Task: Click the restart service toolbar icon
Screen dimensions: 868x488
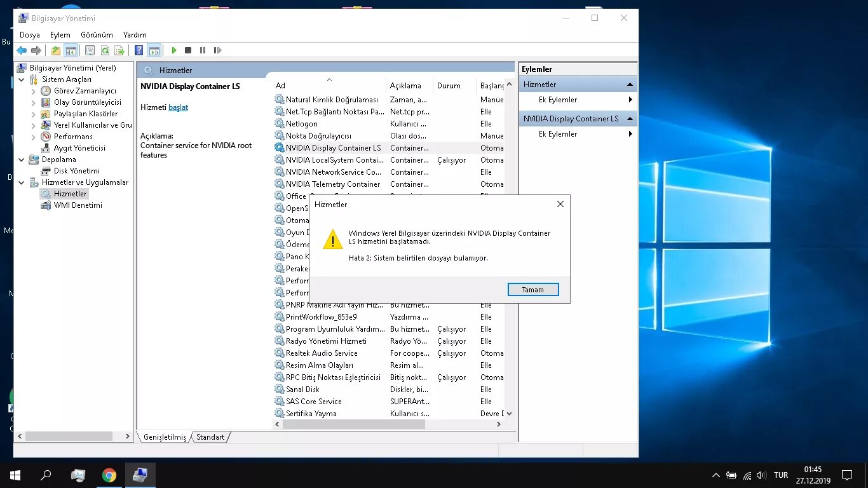Action: pos(217,50)
